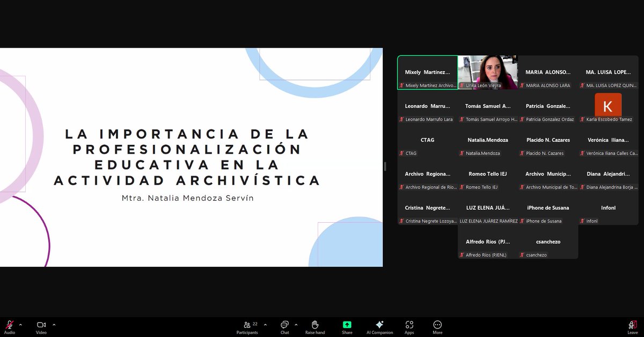Click muted mic icon beside Archivo Municipal de To
Image resolution: width=644 pixels, height=337 pixels.
click(x=523, y=187)
